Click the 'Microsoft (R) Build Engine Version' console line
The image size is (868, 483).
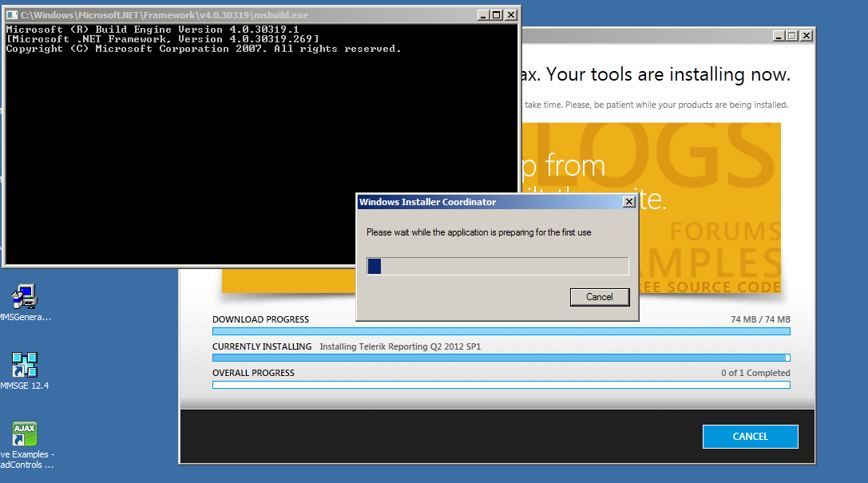pyautogui.click(x=153, y=30)
